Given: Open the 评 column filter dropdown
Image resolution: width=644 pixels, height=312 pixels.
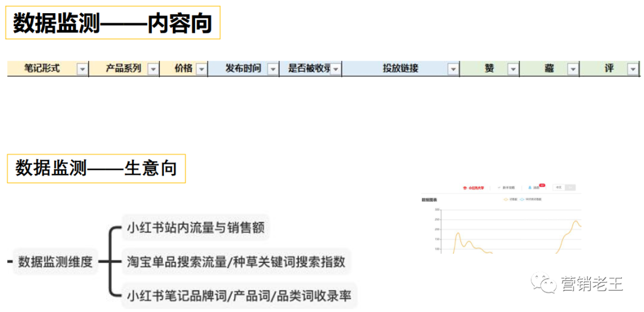Looking at the screenshot, I should click(633, 69).
